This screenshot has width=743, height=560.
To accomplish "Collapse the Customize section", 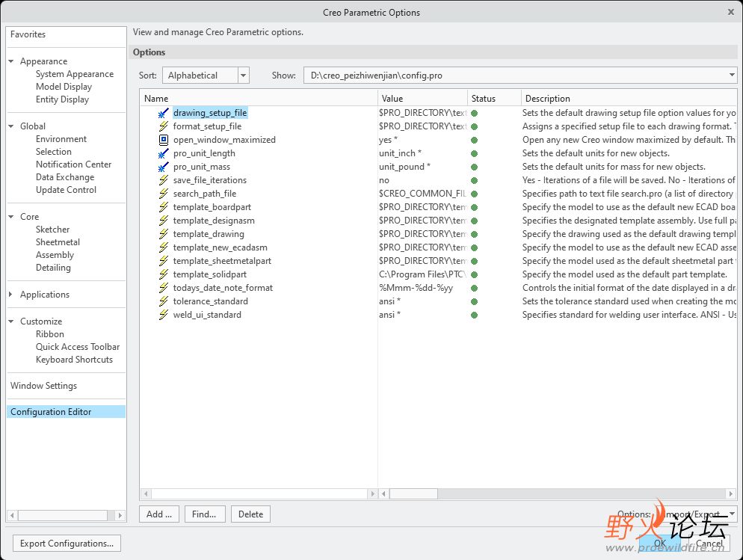I will pos(11,321).
